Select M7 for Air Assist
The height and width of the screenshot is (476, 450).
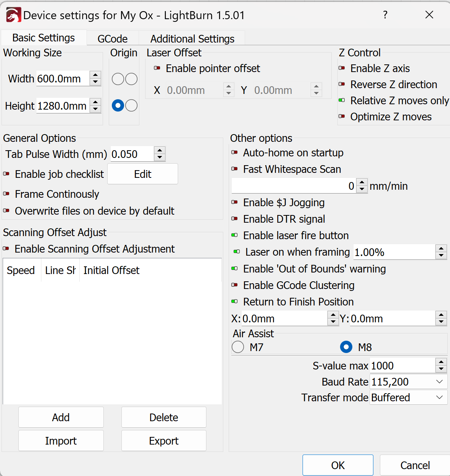pyautogui.click(x=237, y=347)
